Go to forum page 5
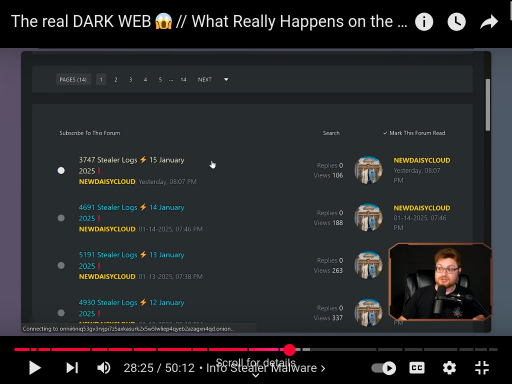This screenshot has height=384, width=512. click(160, 80)
